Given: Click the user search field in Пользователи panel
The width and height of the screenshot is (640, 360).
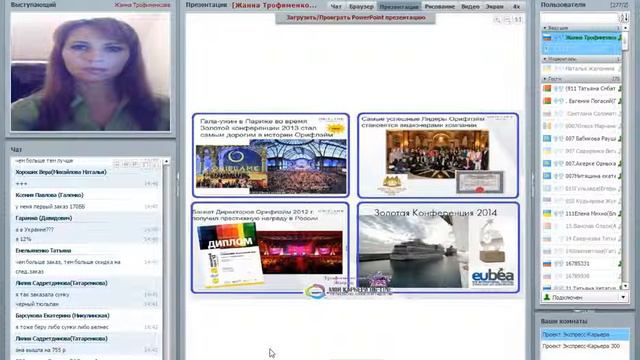Looking at the screenshot, I should (x=580, y=18).
